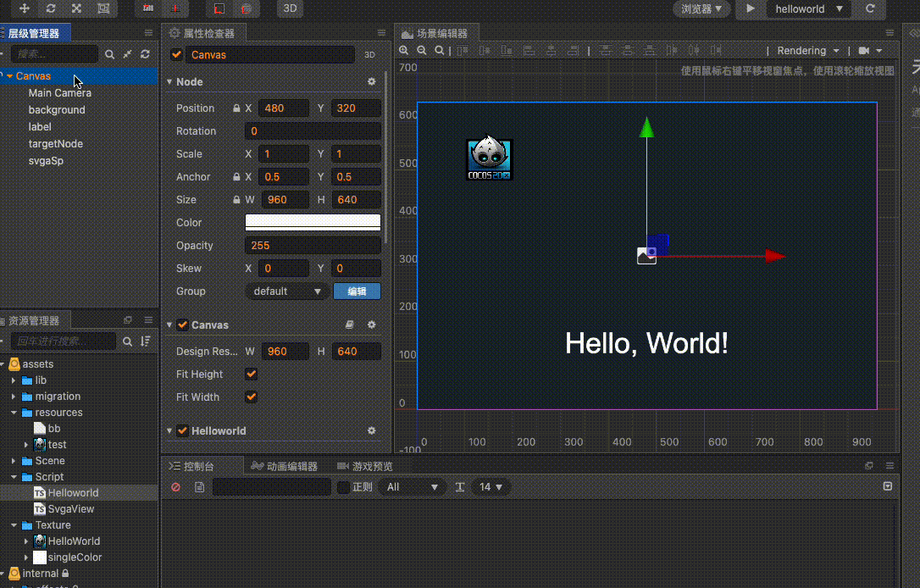Open the Group default dropdown
The image size is (920, 588).
click(287, 291)
